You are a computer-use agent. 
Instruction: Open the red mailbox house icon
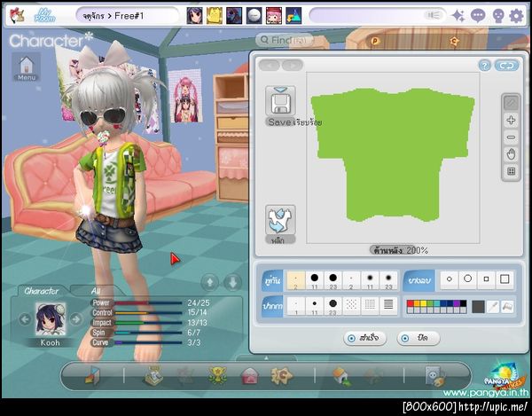coord(249,376)
